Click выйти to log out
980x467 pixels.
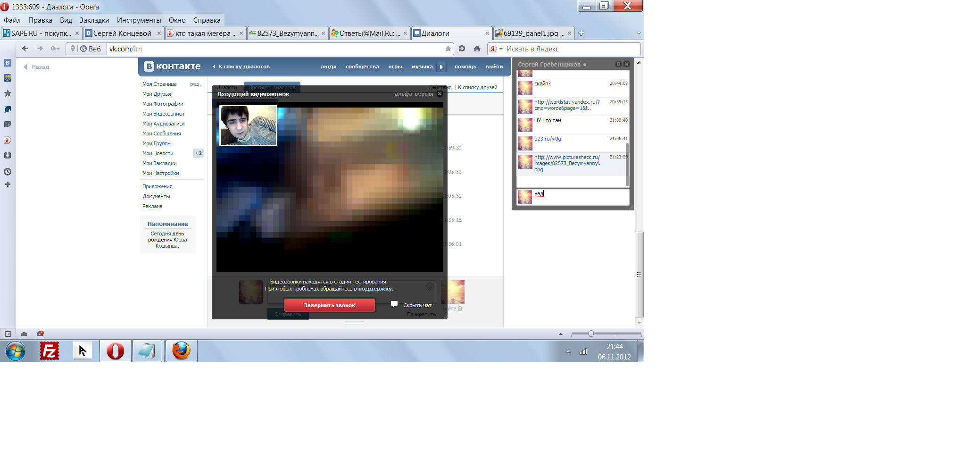coord(494,67)
